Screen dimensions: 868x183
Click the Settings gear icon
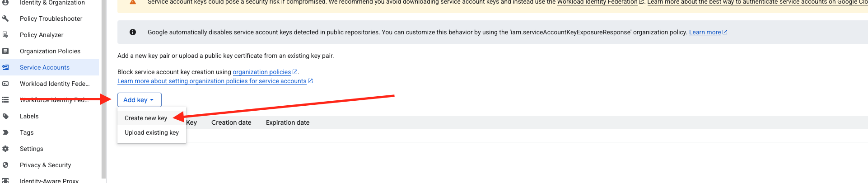(x=5, y=149)
